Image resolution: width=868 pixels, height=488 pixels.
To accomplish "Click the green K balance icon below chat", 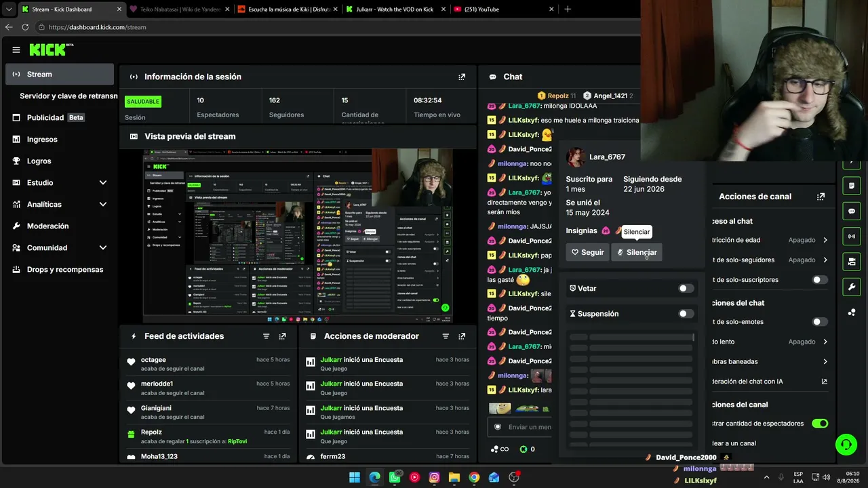I will 524,449.
